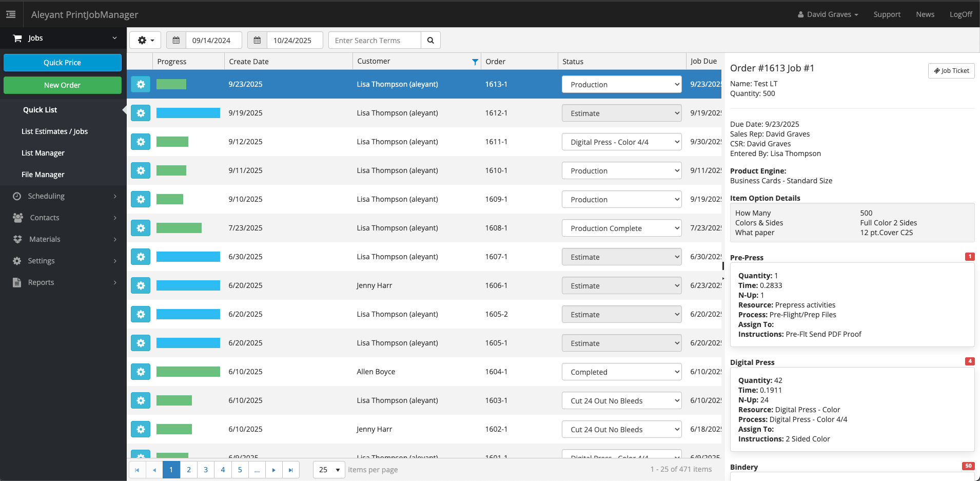Screen dimensions: 980x481
Task: Expand the Contacts sidebar section
Action: point(63,218)
